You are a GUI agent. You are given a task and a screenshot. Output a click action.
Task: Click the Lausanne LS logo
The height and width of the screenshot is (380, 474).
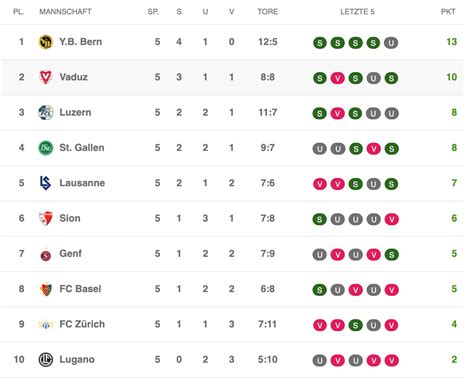click(x=45, y=183)
